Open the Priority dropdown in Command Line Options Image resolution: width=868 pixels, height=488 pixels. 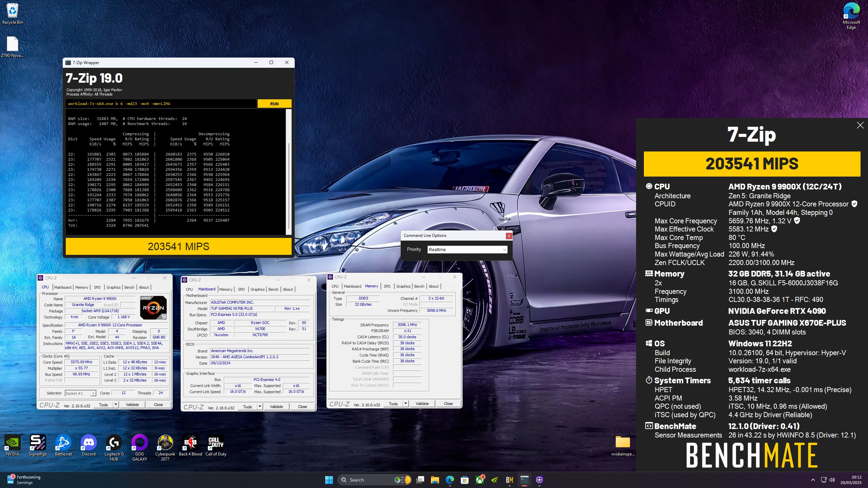(x=467, y=250)
